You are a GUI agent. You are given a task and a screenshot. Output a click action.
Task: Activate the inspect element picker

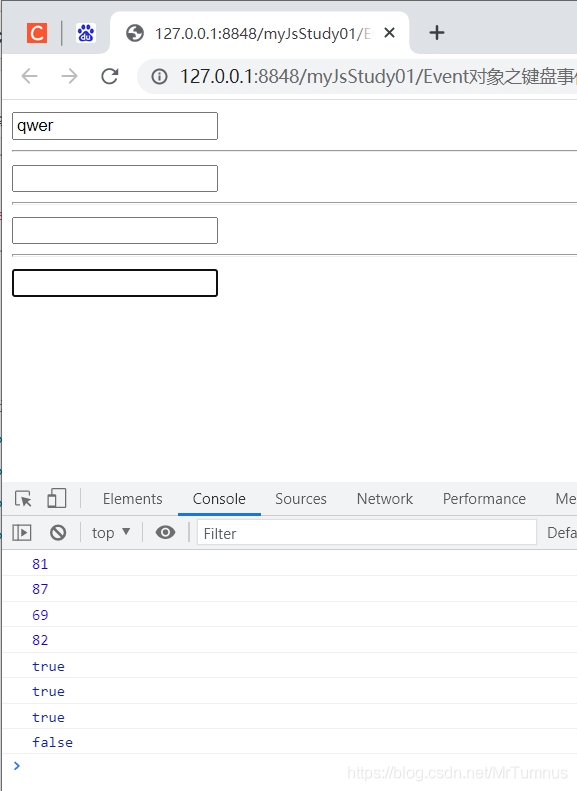pyautogui.click(x=23, y=498)
